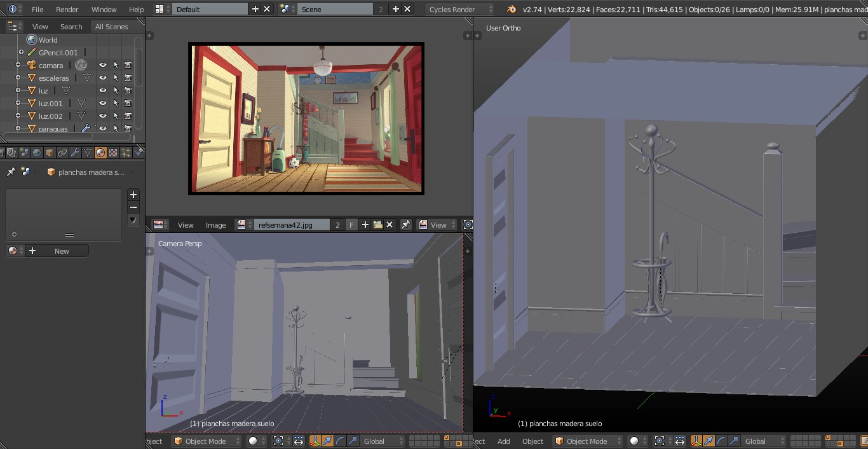
Task: Open the Object properties cube tab
Action: pyautogui.click(x=50, y=153)
